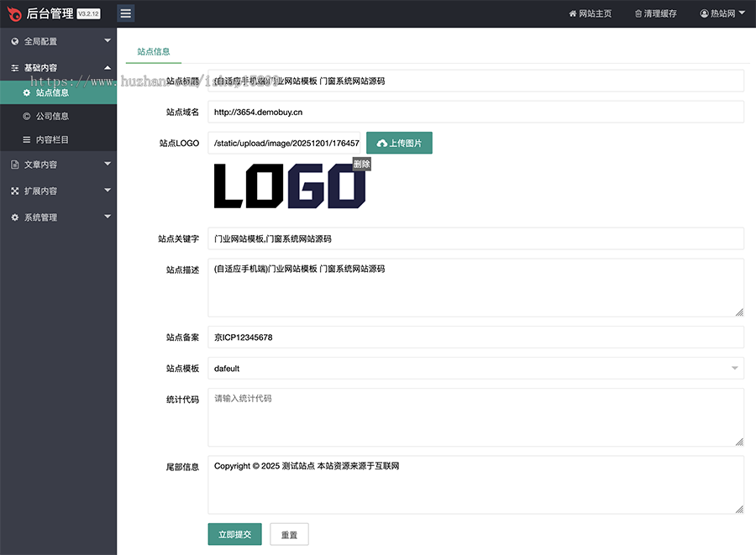Collapse the 基础内容 sidebar section
The width and height of the screenshot is (756, 555).
click(x=58, y=67)
